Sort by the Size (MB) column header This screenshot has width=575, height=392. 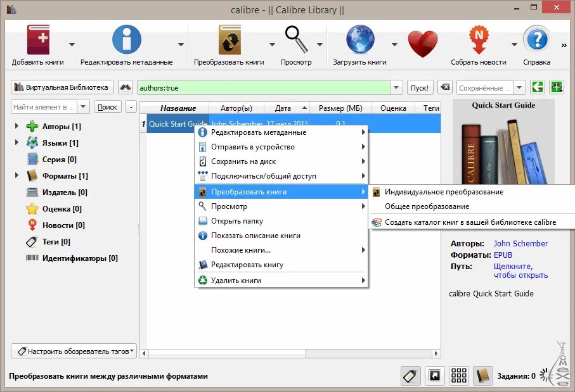[340, 108]
